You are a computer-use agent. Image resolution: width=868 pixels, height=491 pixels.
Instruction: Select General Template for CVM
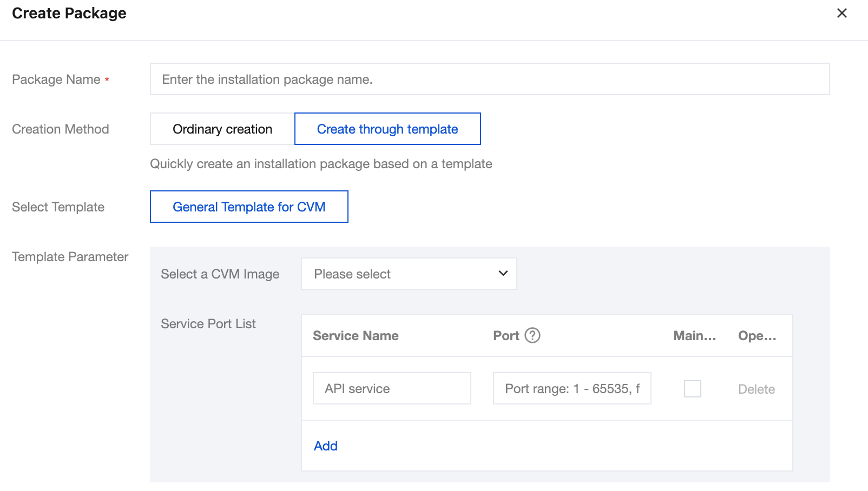(x=249, y=207)
